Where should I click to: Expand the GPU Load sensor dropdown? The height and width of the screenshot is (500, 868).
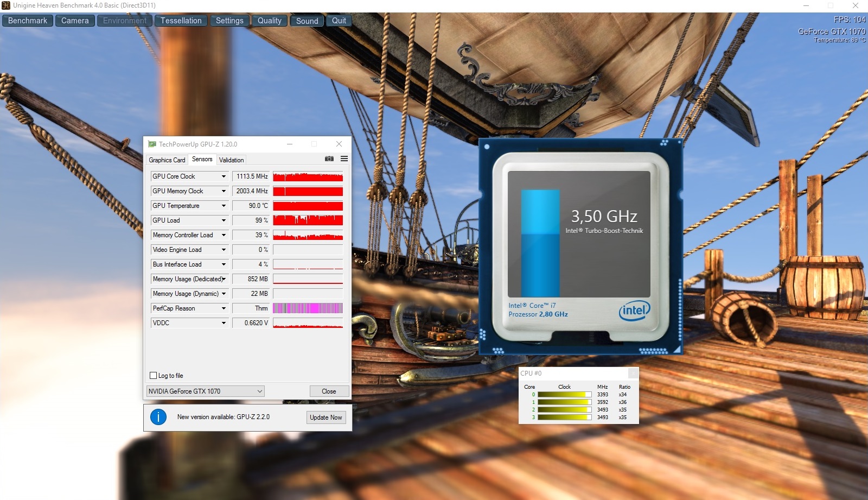(224, 220)
